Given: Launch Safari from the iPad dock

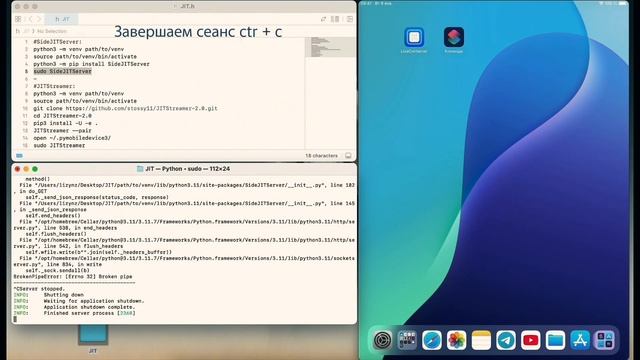Looking at the screenshot, I should (432, 340).
